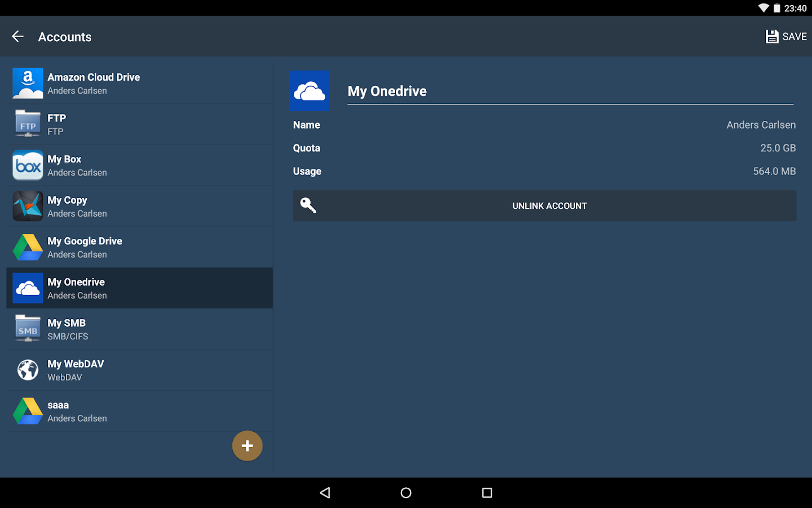This screenshot has height=508, width=812.
Task: Click the Copy cloud service icon
Action: 28,206
